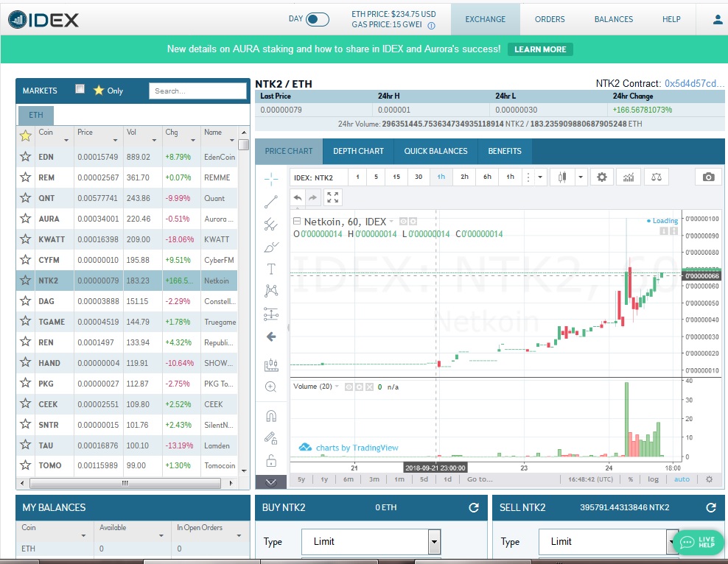Image resolution: width=728 pixels, height=564 pixels.
Task: Refresh the Buy NTK2 panel
Action: coord(474,507)
